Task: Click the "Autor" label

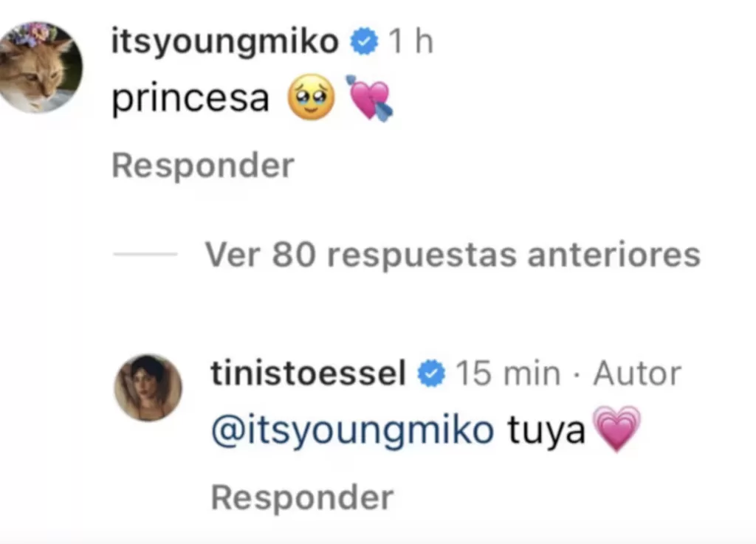Action: [x=636, y=373]
